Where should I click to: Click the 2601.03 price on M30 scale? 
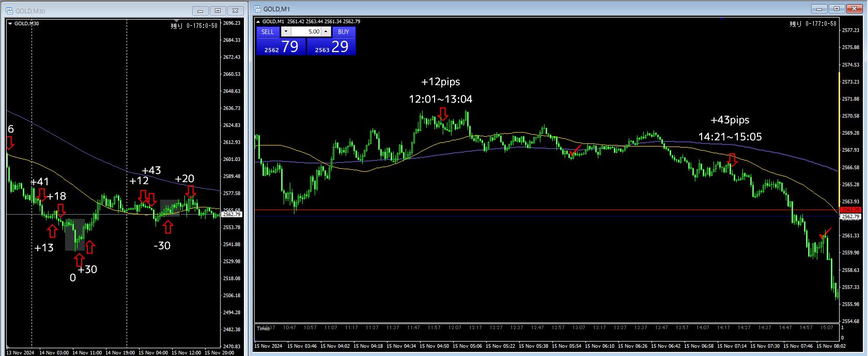(231, 159)
